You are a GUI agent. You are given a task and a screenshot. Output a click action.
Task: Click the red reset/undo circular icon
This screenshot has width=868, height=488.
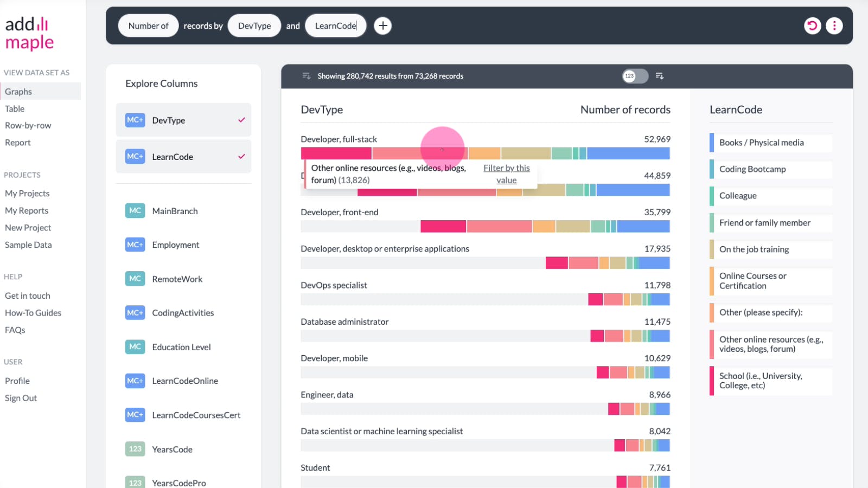(812, 25)
